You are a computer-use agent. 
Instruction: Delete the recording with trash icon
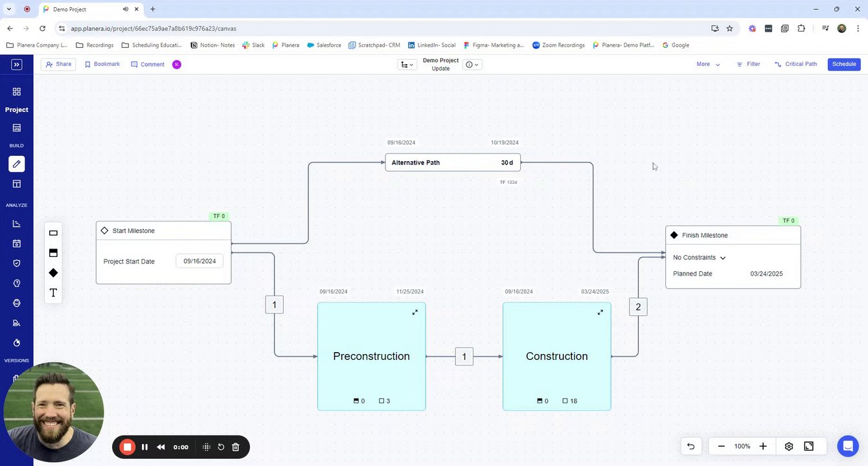click(x=236, y=447)
